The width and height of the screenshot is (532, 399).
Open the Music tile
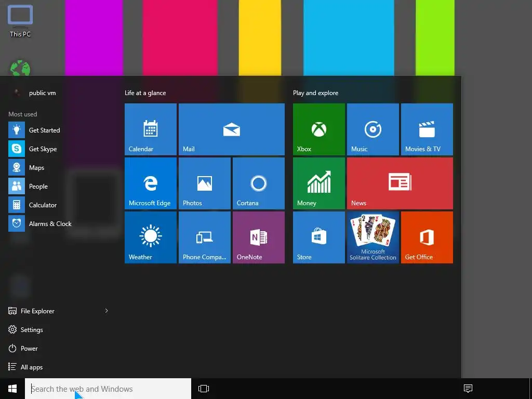tap(373, 129)
